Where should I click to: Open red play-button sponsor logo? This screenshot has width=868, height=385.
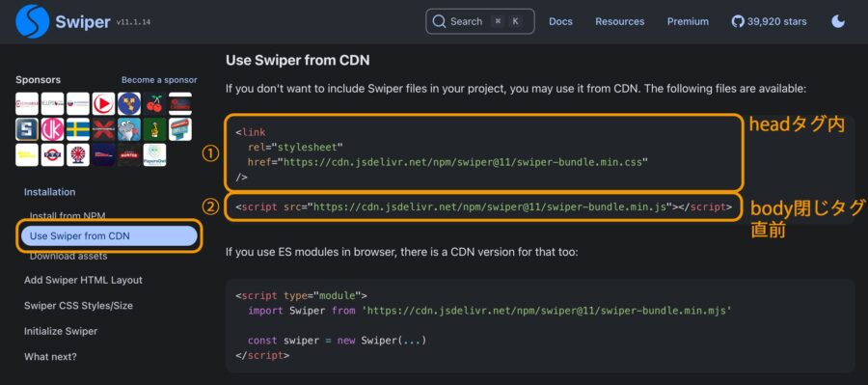click(103, 103)
